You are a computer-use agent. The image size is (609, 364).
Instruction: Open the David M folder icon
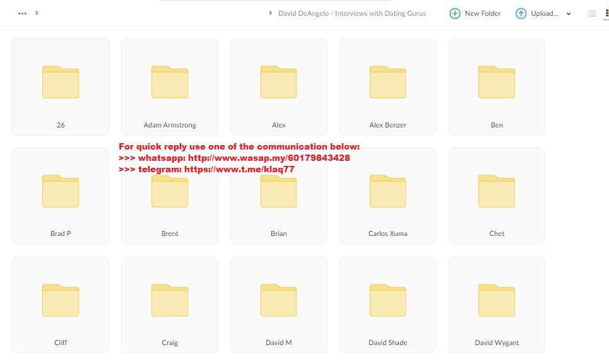pyautogui.click(x=278, y=300)
